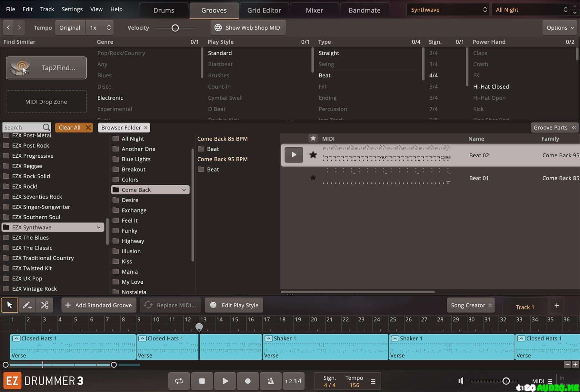The image size is (580, 392).
Task: Expand the Song Creator panel
Action: click(471, 305)
